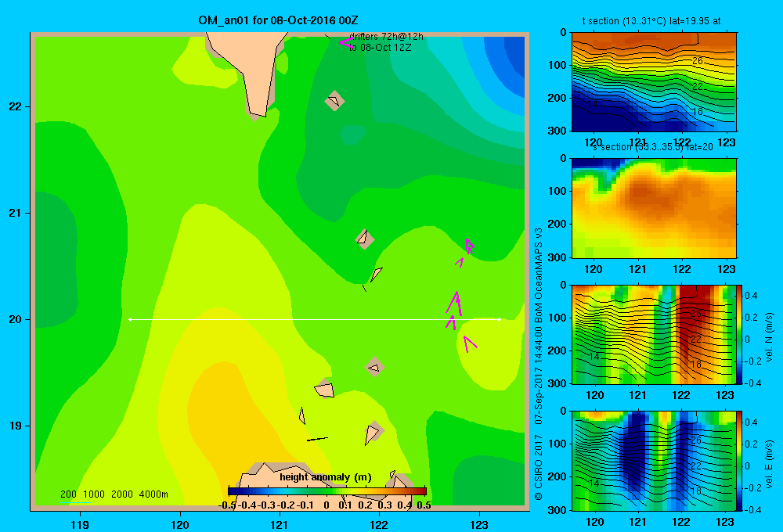
Task: Click the CSIRO BoM OceanMAPS v3 copyright text
Action: tap(539, 365)
